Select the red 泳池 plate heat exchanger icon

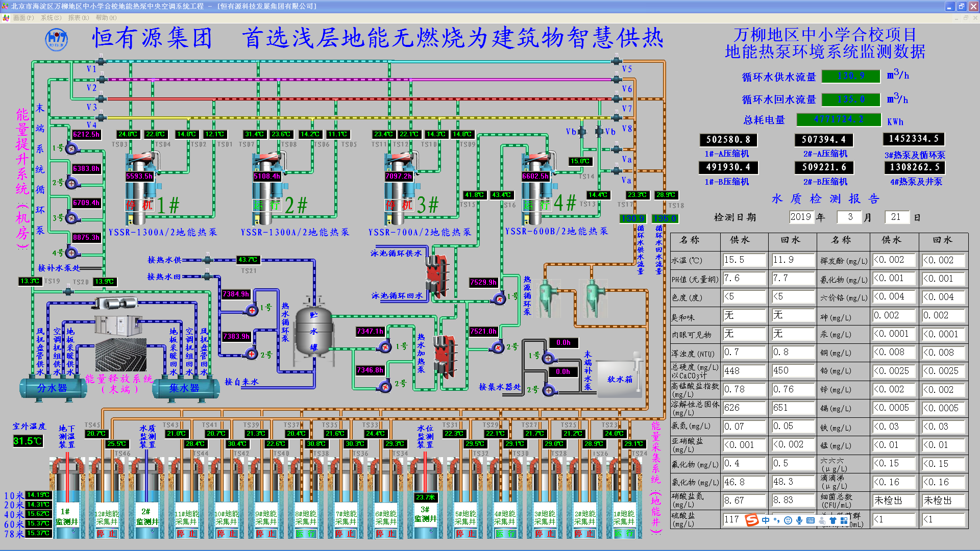(436, 275)
